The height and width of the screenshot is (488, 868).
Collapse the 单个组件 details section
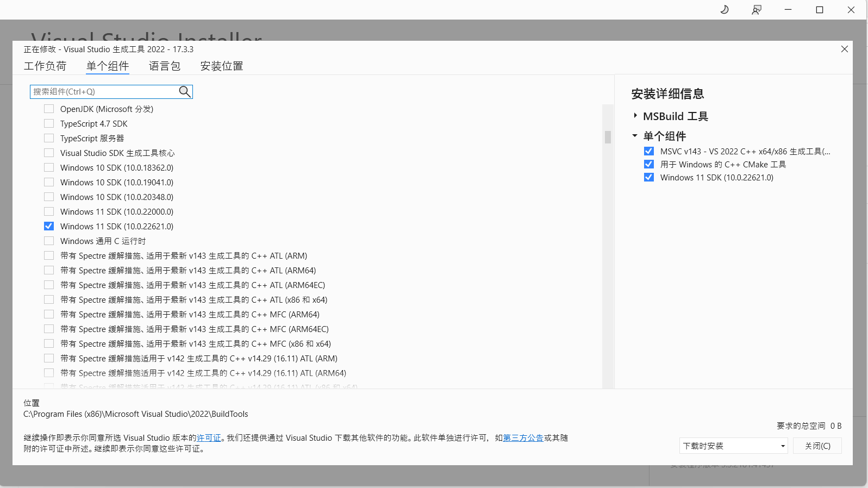[635, 136]
